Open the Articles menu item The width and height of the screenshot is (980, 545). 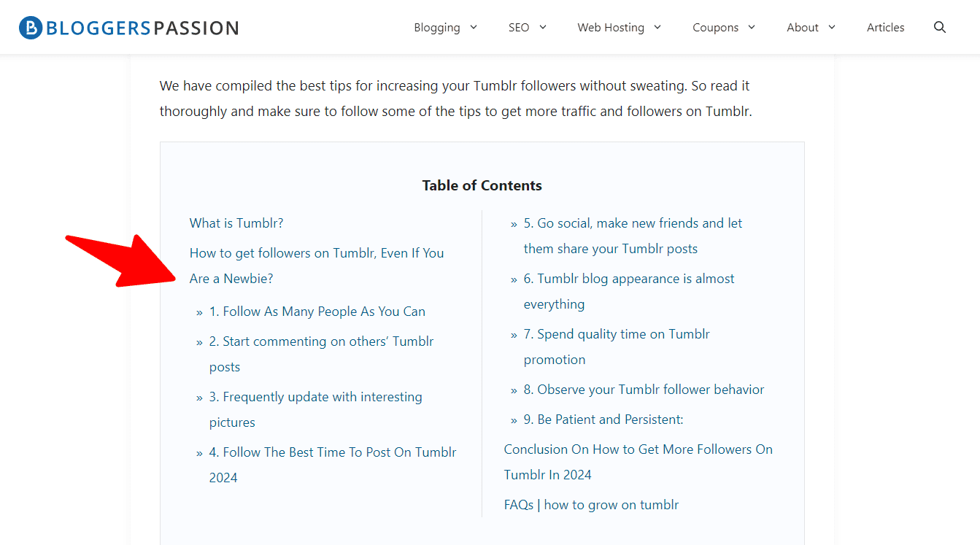885,28
